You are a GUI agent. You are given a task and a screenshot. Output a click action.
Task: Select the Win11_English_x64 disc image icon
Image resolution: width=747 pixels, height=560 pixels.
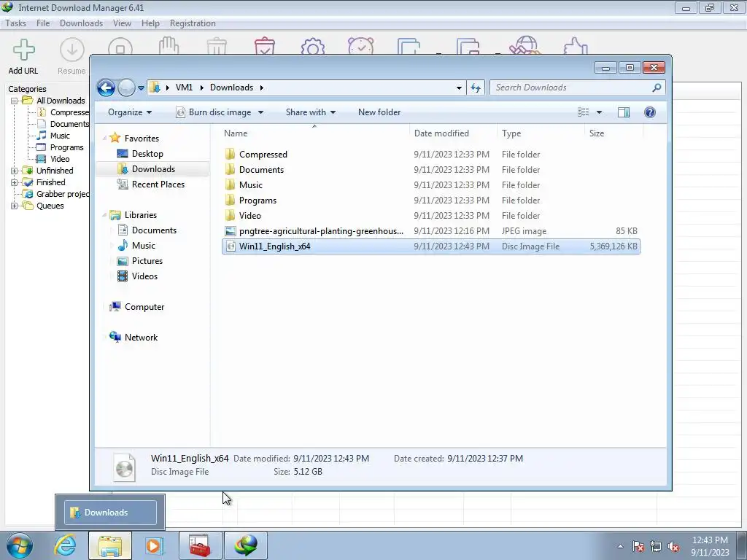(230, 246)
